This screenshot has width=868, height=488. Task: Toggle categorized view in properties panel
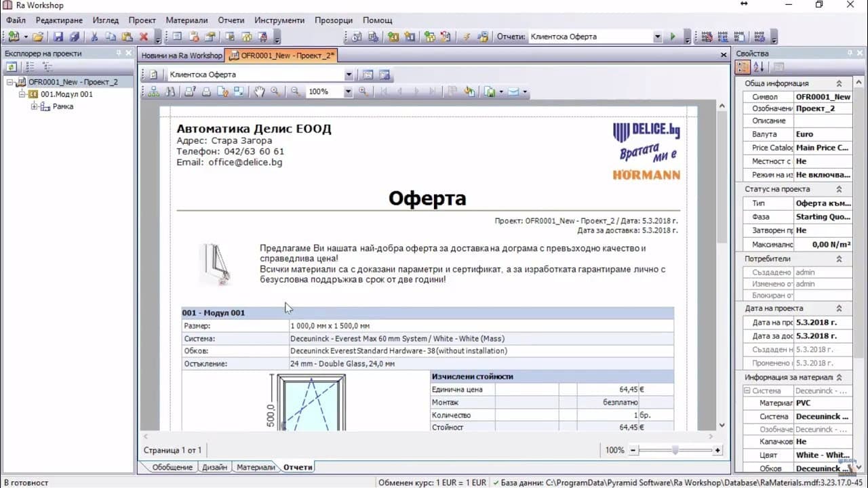743,66
